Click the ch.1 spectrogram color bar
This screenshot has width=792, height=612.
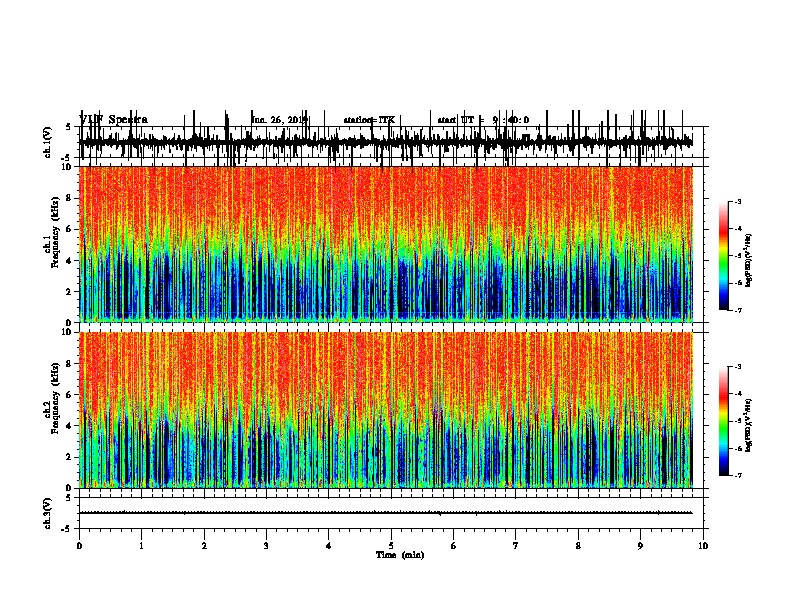coord(724,256)
